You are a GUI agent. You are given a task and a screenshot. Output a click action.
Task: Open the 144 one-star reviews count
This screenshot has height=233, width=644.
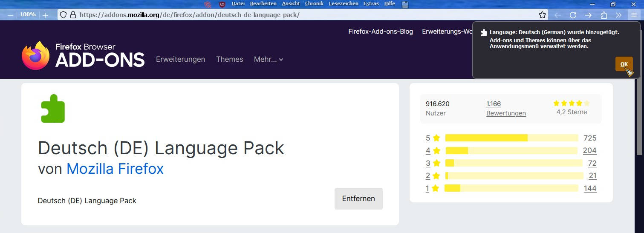click(x=590, y=188)
